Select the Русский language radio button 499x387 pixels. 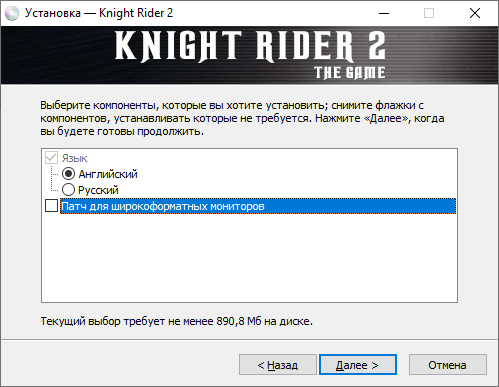[68, 190]
